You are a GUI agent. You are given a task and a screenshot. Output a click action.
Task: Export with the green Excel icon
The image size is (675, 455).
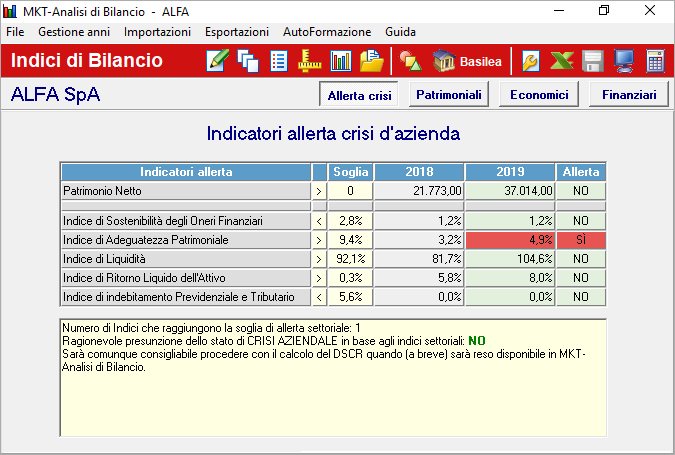tap(562, 61)
